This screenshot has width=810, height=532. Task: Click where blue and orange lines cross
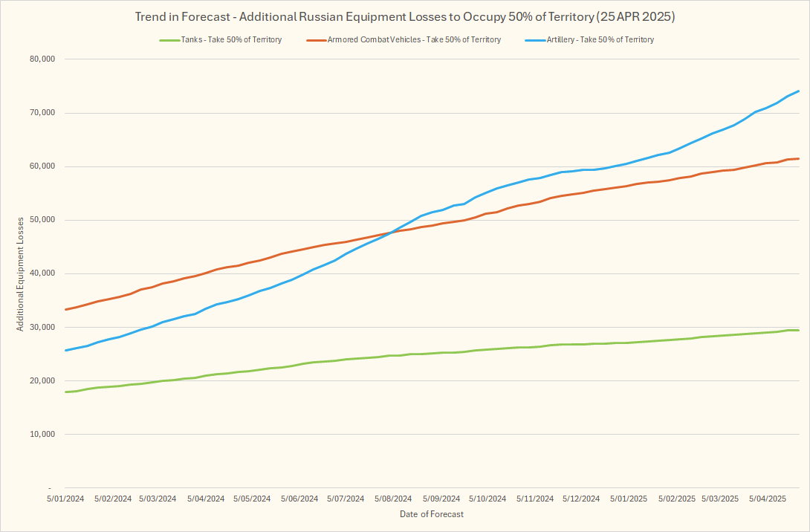click(x=389, y=233)
